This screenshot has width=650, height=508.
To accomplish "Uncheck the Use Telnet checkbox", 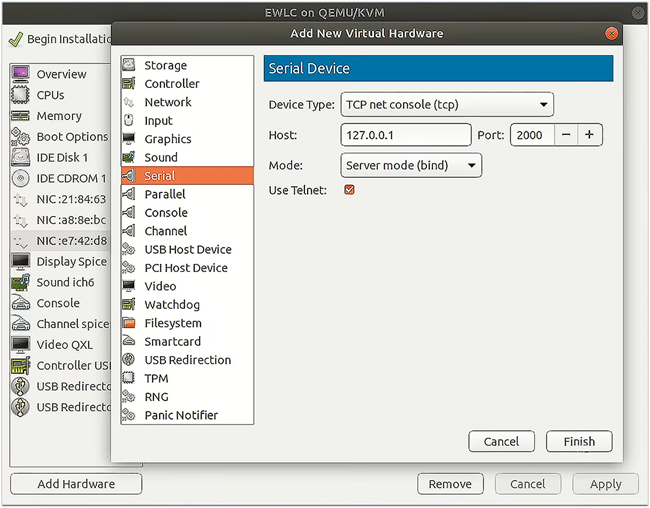I will pyautogui.click(x=349, y=190).
